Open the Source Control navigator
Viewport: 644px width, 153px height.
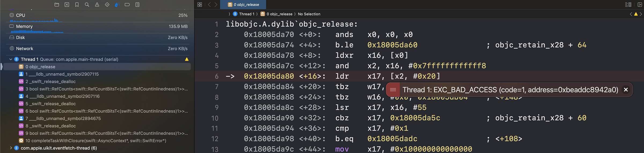[x=67, y=5]
